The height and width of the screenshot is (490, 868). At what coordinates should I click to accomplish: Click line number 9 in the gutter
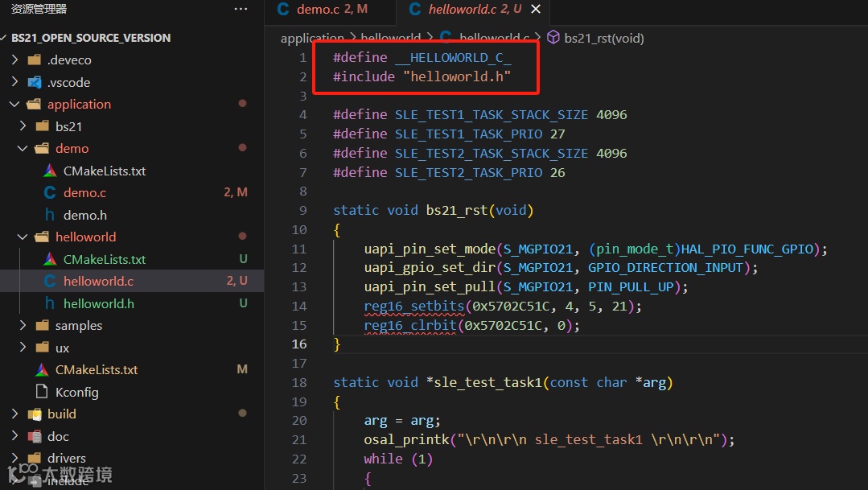[302, 210]
